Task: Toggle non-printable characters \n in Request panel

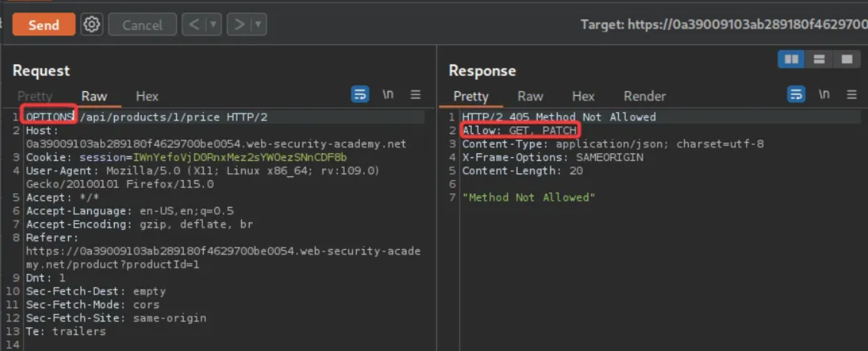Action: pos(388,94)
